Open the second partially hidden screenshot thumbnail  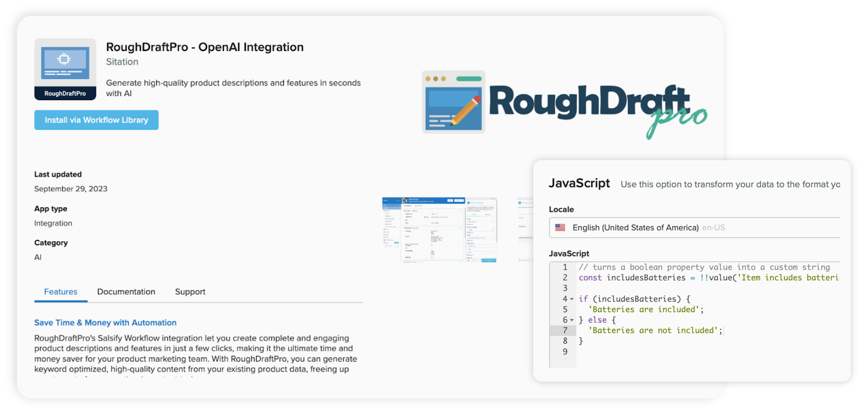[x=525, y=230]
